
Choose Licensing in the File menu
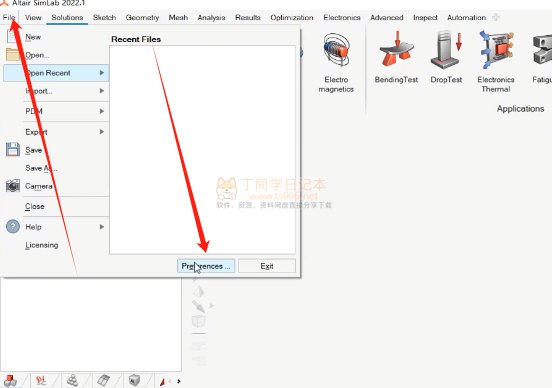42,245
